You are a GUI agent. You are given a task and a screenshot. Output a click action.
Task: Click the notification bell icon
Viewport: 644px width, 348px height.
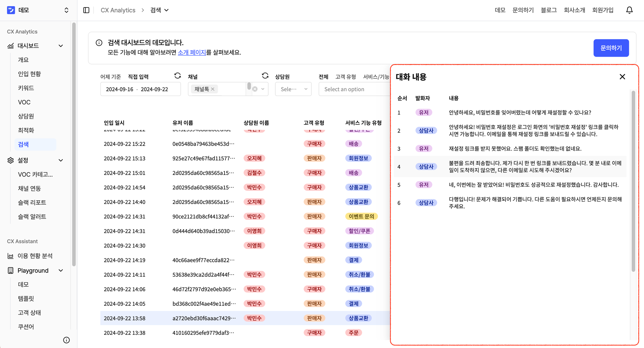tap(630, 10)
